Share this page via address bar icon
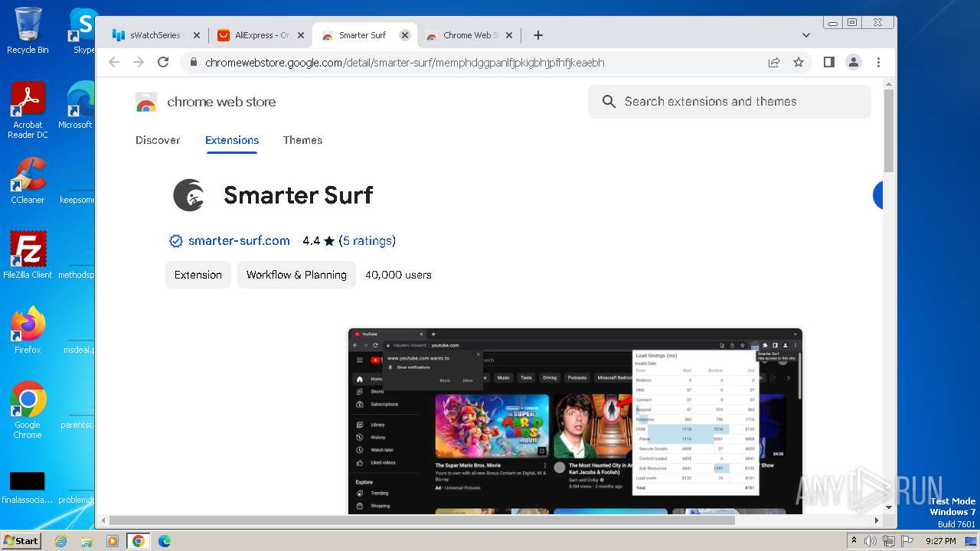980x551 pixels. pos(774,63)
